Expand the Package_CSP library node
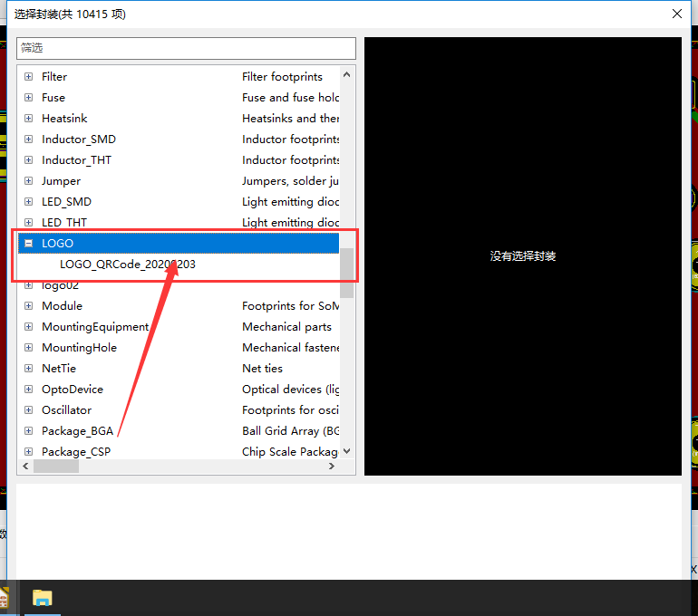698x616 pixels. point(28,452)
